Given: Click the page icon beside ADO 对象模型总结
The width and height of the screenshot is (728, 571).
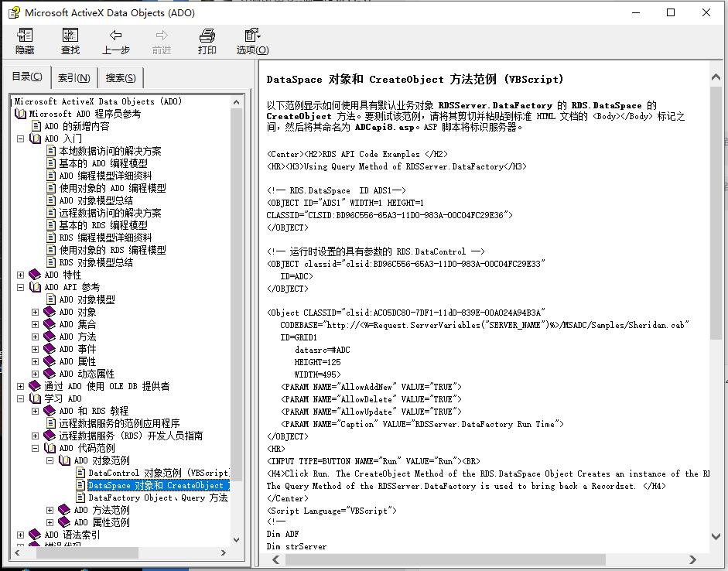Looking at the screenshot, I should tap(51, 200).
